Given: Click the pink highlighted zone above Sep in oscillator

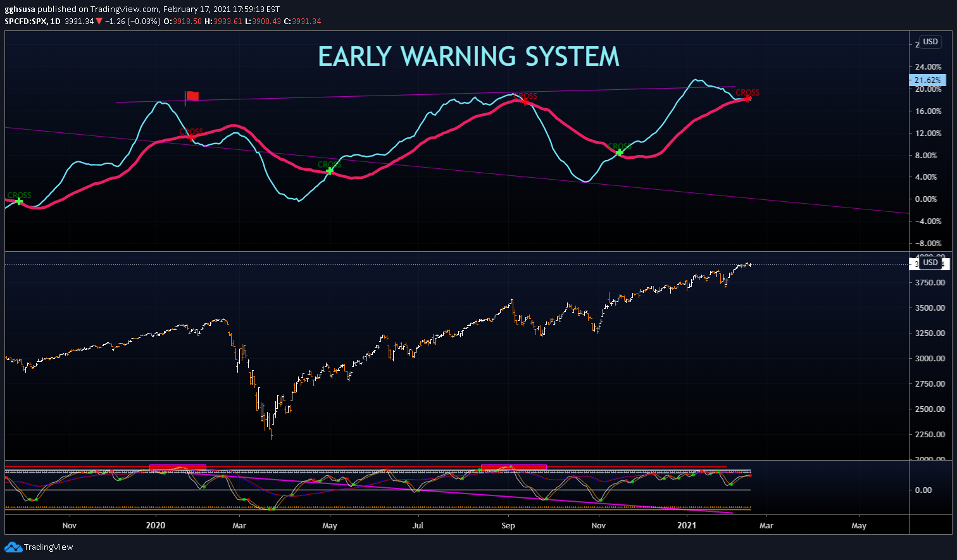Looking at the screenshot, I should click(x=513, y=467).
